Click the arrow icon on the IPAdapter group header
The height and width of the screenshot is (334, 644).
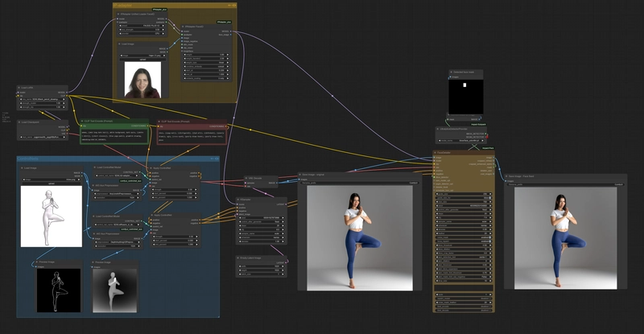(229, 6)
